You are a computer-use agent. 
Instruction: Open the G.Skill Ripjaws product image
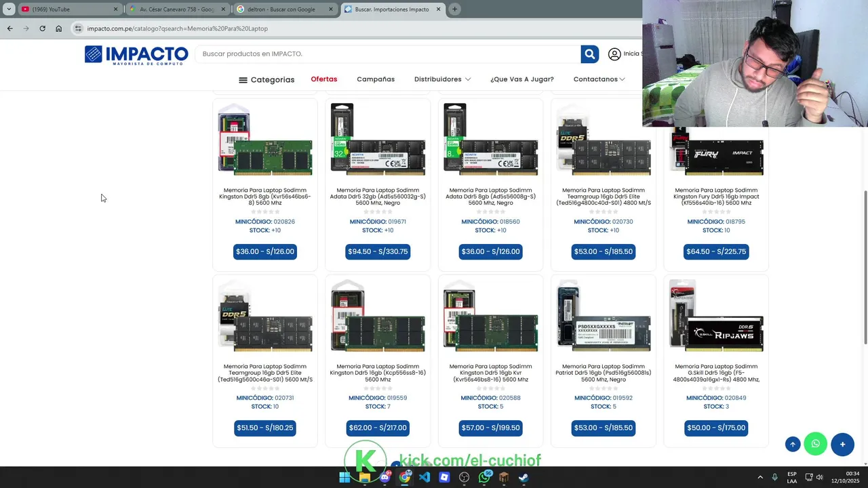coord(716,316)
